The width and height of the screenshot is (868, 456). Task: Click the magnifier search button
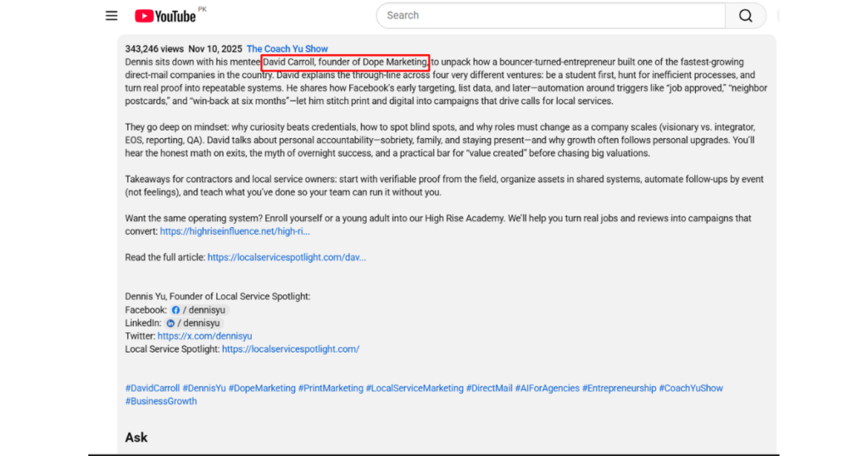[x=746, y=15]
